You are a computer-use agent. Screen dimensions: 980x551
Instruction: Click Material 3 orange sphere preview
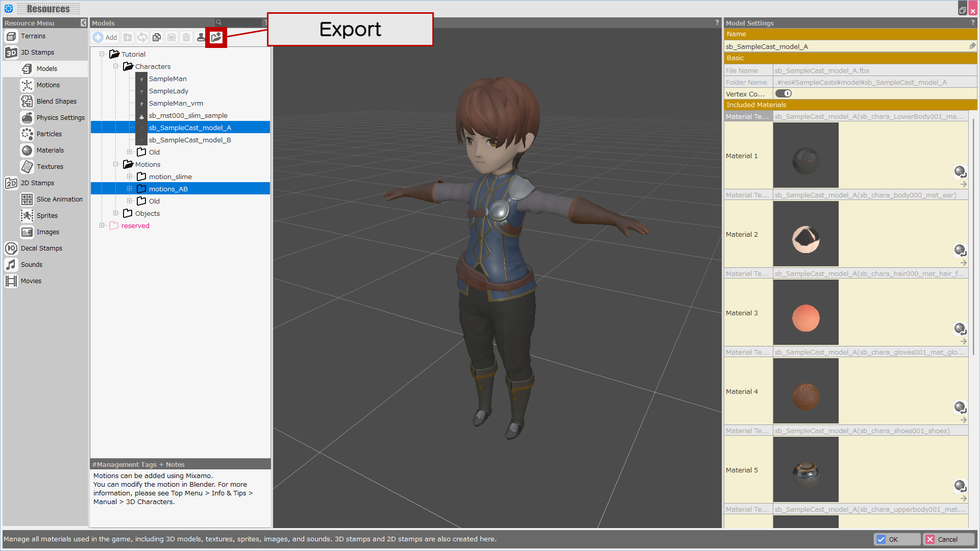click(805, 317)
